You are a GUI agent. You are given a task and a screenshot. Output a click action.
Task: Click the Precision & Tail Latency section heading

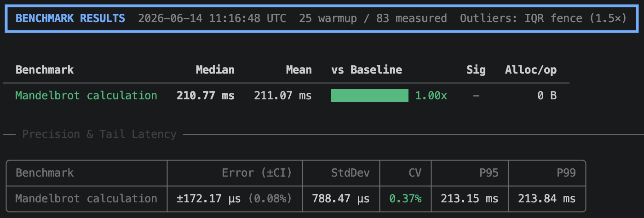99,134
